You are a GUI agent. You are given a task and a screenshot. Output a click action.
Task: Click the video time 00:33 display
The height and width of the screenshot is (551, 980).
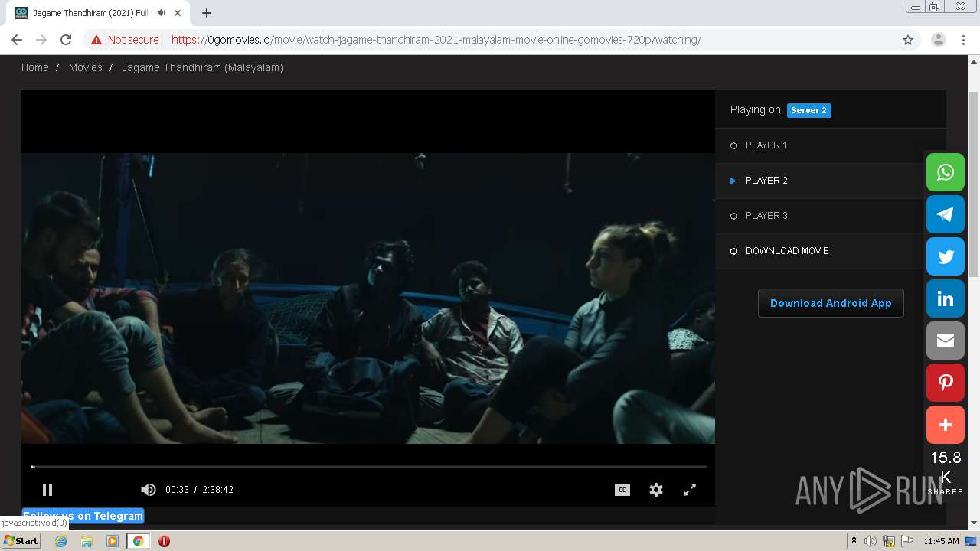click(177, 490)
